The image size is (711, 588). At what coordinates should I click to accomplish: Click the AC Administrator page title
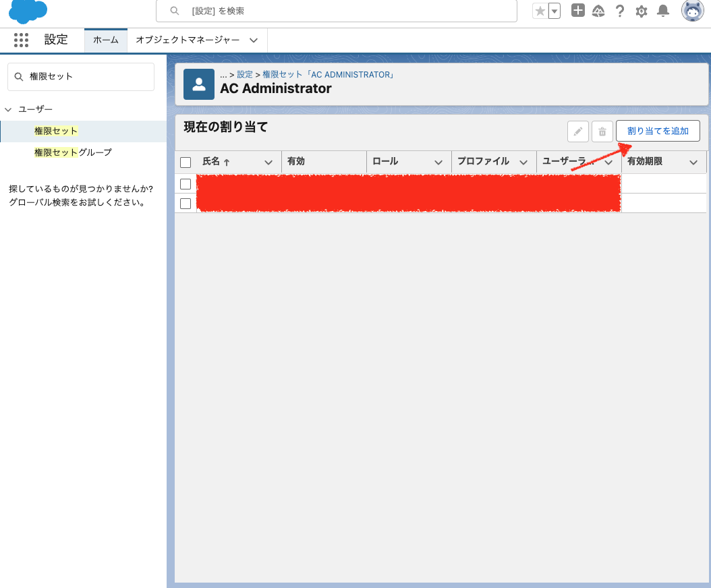point(276,88)
